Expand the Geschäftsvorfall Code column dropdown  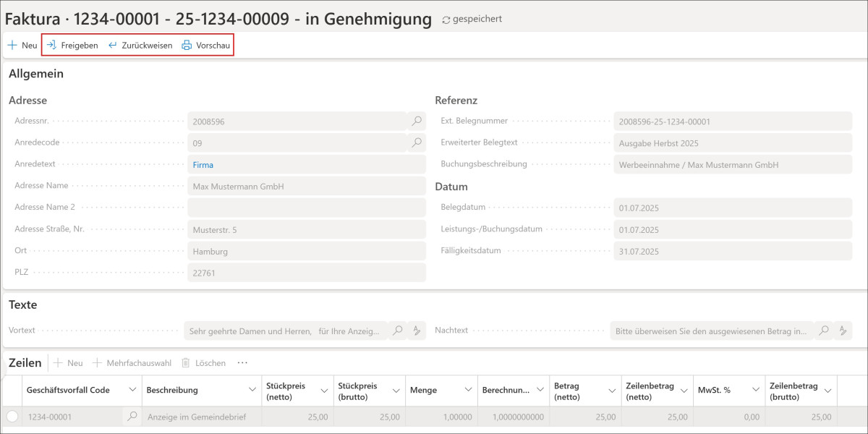pyautogui.click(x=132, y=390)
